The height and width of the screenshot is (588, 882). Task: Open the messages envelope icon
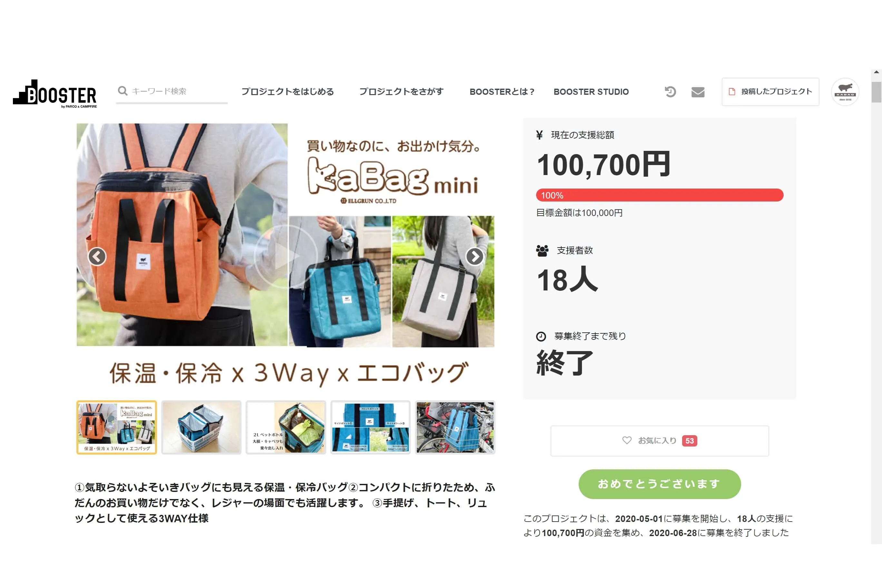pos(698,92)
